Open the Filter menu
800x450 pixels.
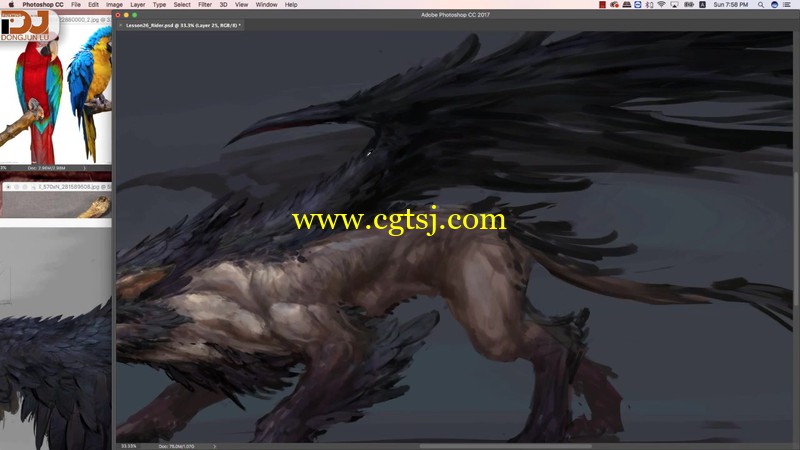click(x=205, y=5)
